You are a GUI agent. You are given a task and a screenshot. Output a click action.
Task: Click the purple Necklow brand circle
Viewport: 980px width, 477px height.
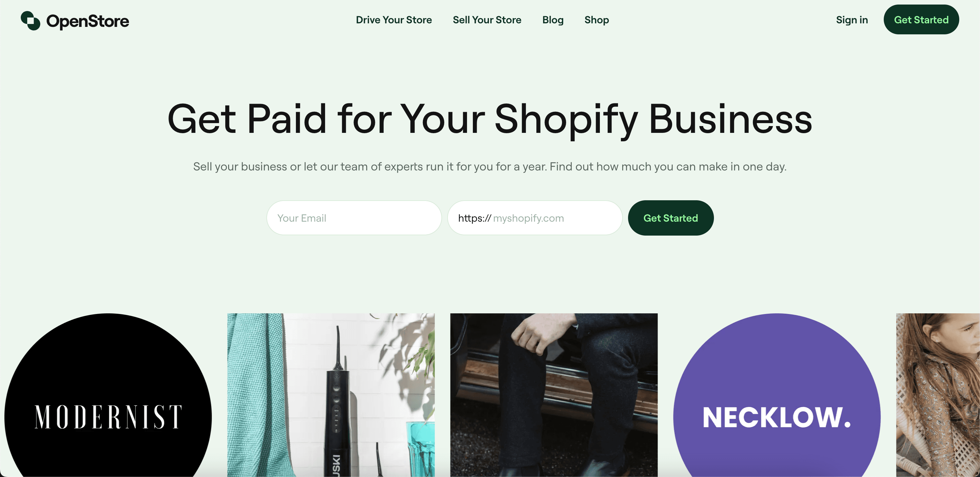[777, 395]
